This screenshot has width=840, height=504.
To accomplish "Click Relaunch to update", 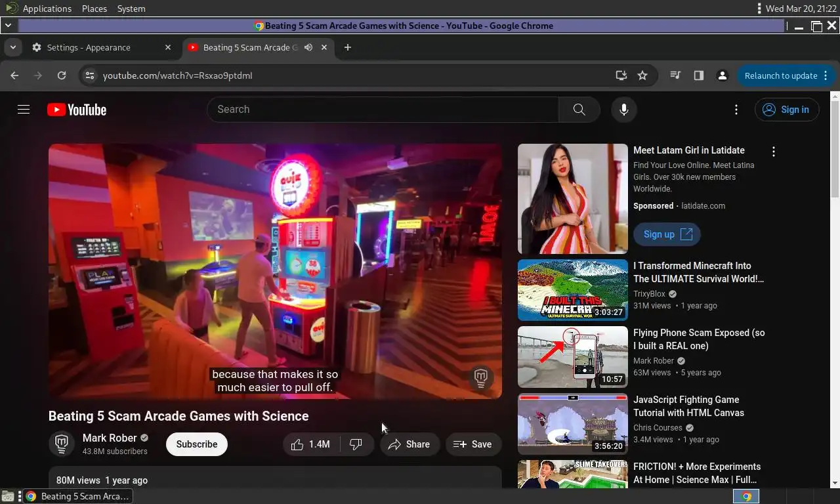I will tap(781, 75).
